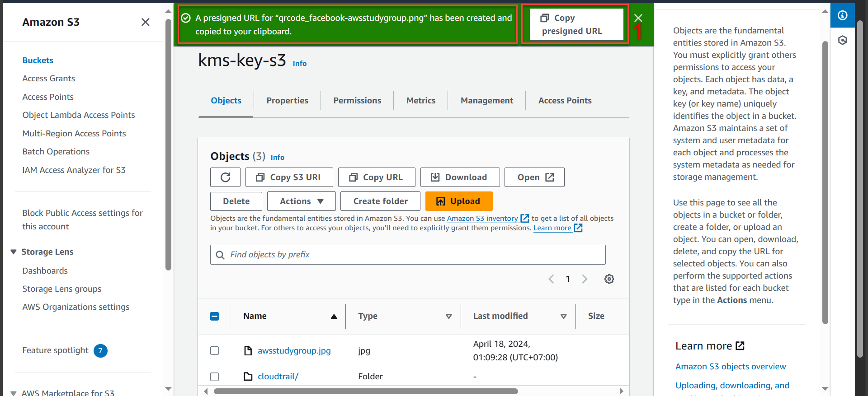
Task: Toggle the info help panel icon
Action: coord(843,15)
